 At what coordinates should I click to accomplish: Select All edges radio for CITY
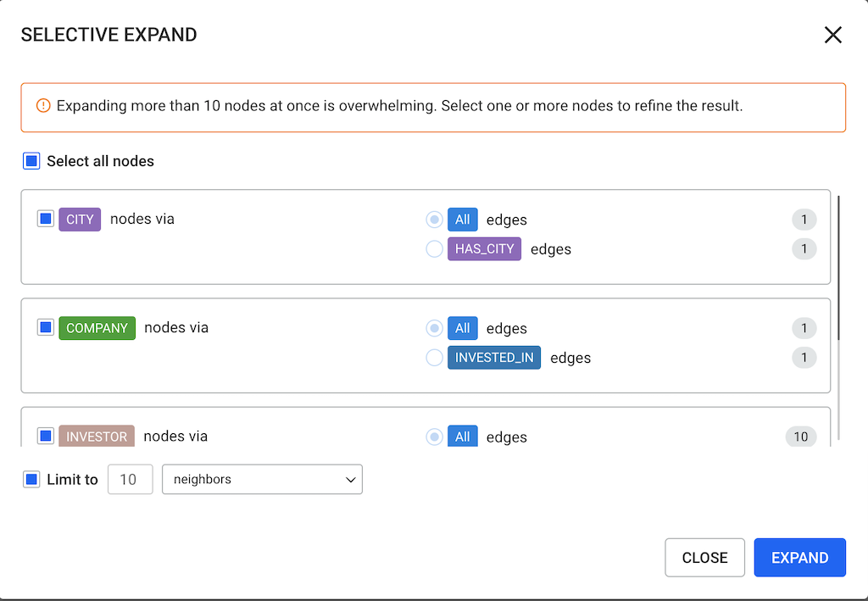434,220
